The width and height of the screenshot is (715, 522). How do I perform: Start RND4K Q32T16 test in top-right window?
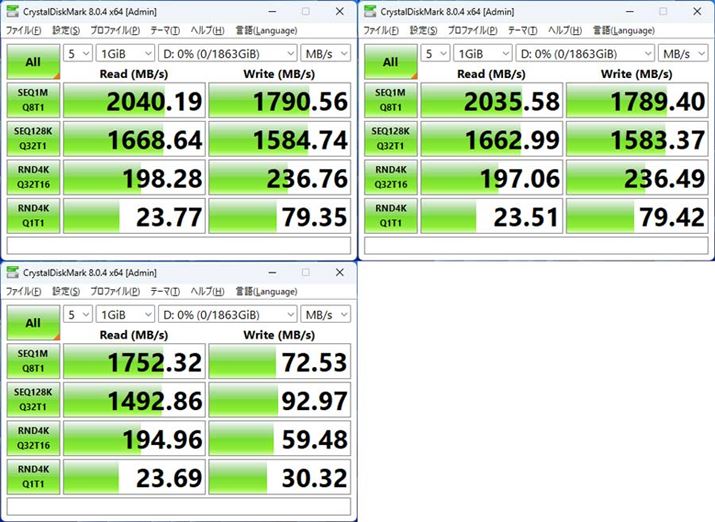click(x=391, y=177)
